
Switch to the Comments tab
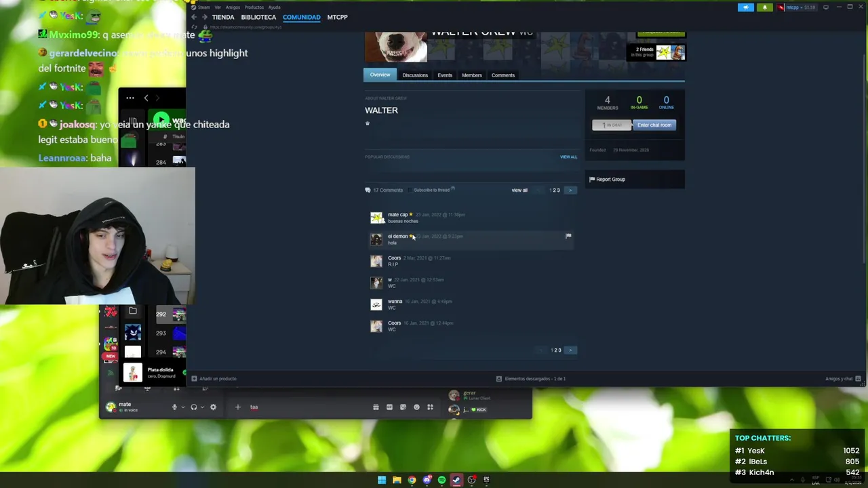click(x=503, y=75)
